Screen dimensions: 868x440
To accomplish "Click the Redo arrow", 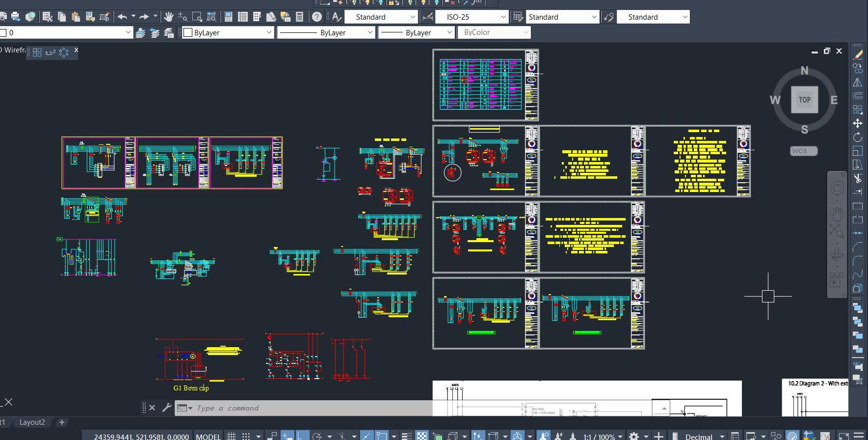I will [144, 17].
